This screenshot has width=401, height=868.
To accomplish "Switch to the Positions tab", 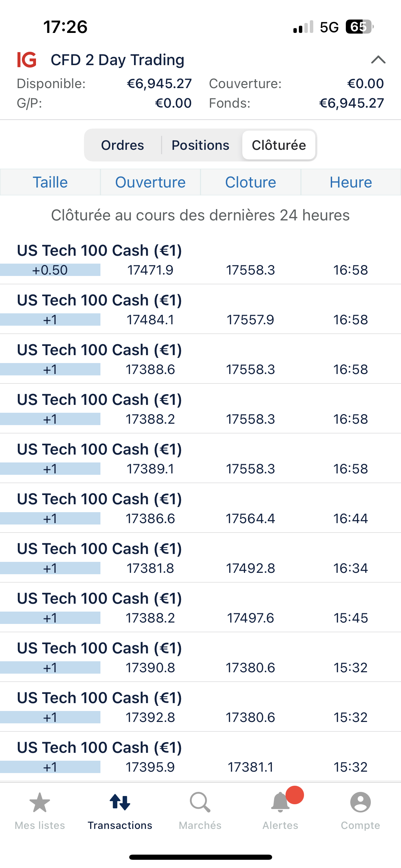I will point(200,145).
